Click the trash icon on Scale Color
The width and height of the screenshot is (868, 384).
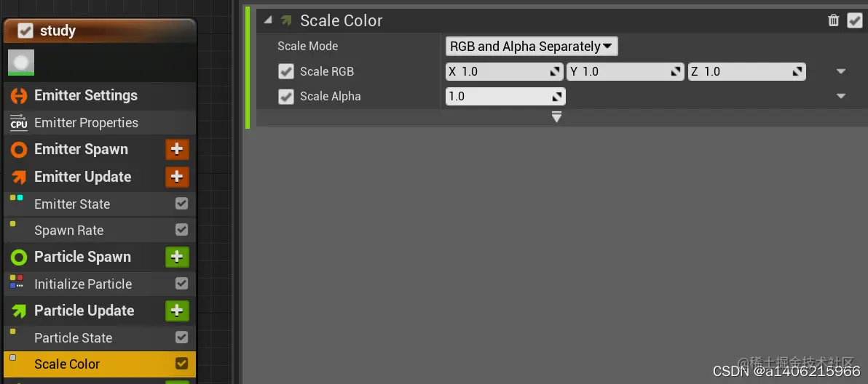(x=834, y=20)
